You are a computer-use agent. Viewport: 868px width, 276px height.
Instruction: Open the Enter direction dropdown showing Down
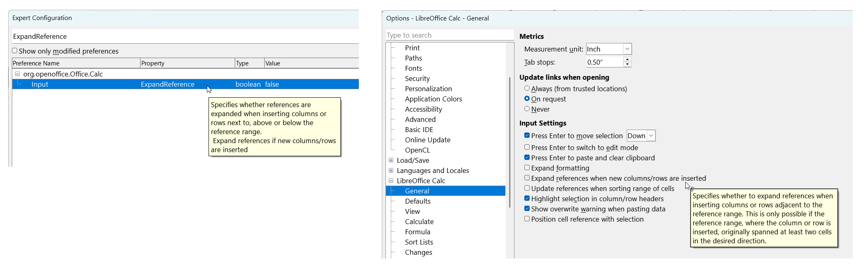(x=650, y=136)
